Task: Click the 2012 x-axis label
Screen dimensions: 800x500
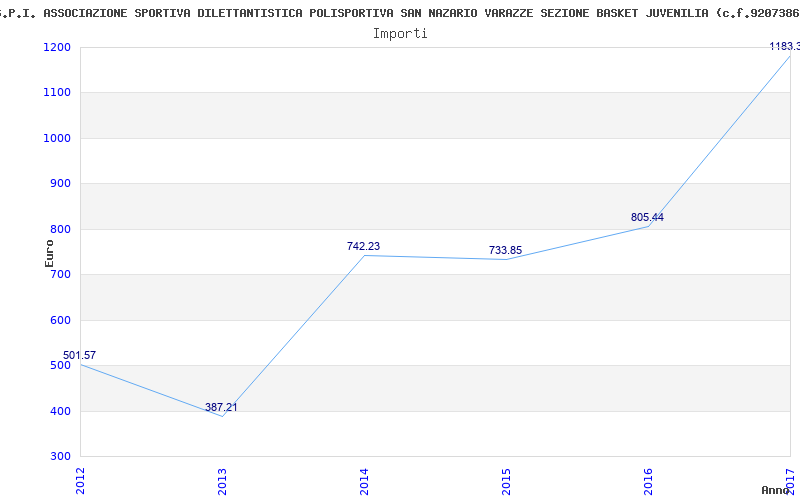Action: [x=80, y=481]
